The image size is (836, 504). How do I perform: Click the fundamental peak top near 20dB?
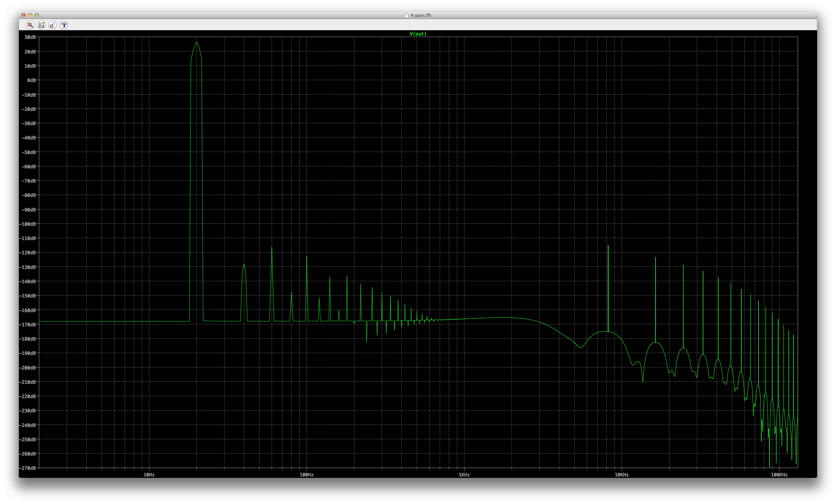196,43
